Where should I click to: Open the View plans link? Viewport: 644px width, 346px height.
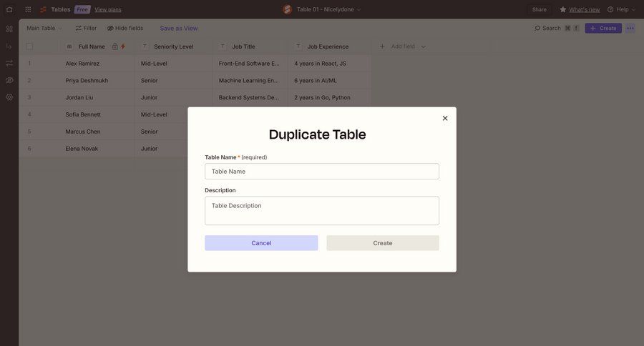tap(108, 9)
